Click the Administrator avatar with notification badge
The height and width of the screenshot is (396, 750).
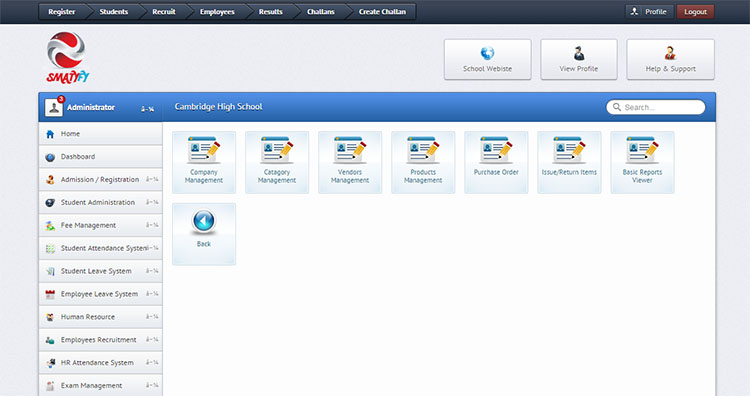(x=54, y=107)
